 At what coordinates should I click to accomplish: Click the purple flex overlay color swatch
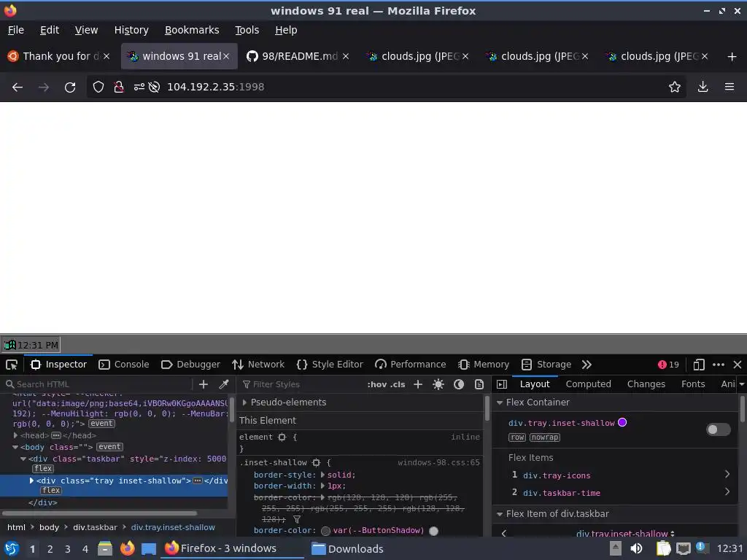point(622,422)
